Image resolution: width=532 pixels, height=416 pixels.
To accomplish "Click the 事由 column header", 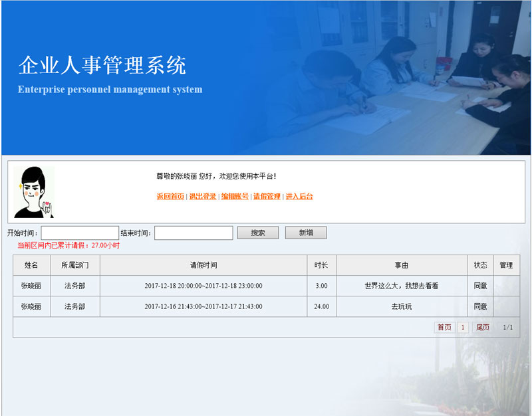I will [402, 265].
